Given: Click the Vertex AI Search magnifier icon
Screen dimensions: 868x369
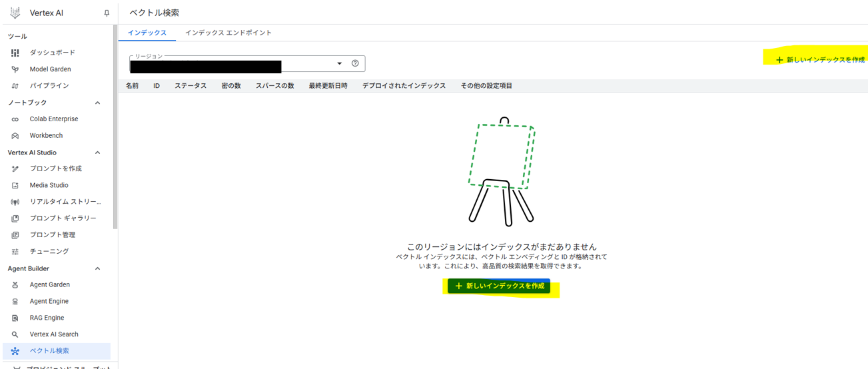Looking at the screenshot, I should click(x=15, y=334).
